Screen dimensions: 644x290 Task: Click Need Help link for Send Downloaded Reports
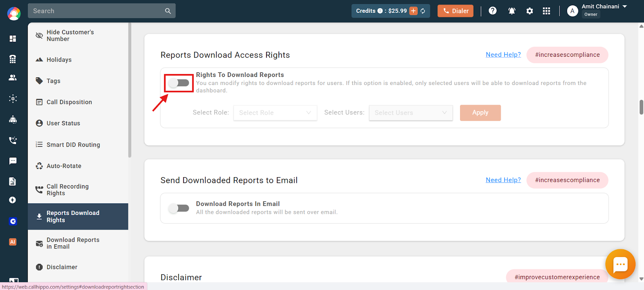tap(503, 180)
